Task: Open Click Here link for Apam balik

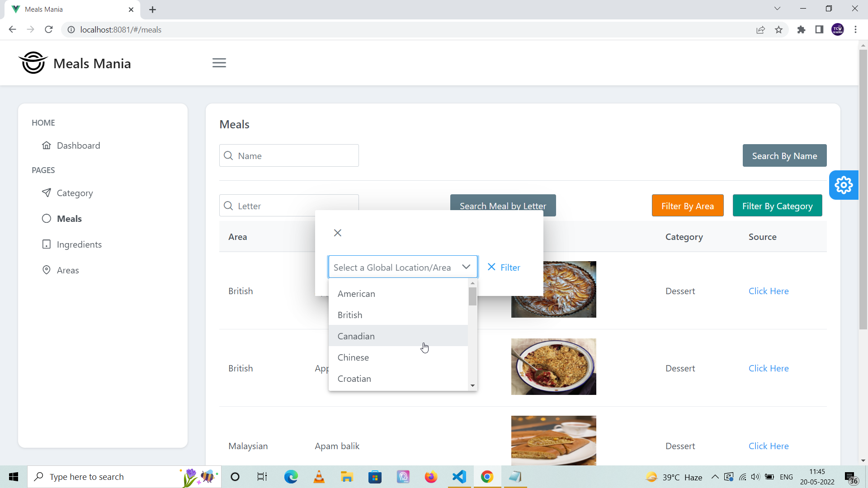Action: coord(769,446)
